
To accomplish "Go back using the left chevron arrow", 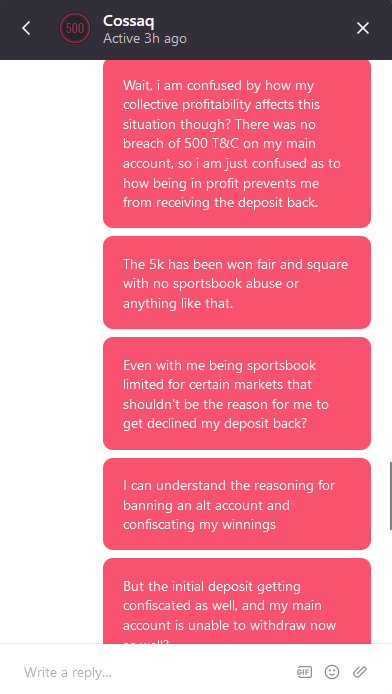I will click(x=26, y=28).
